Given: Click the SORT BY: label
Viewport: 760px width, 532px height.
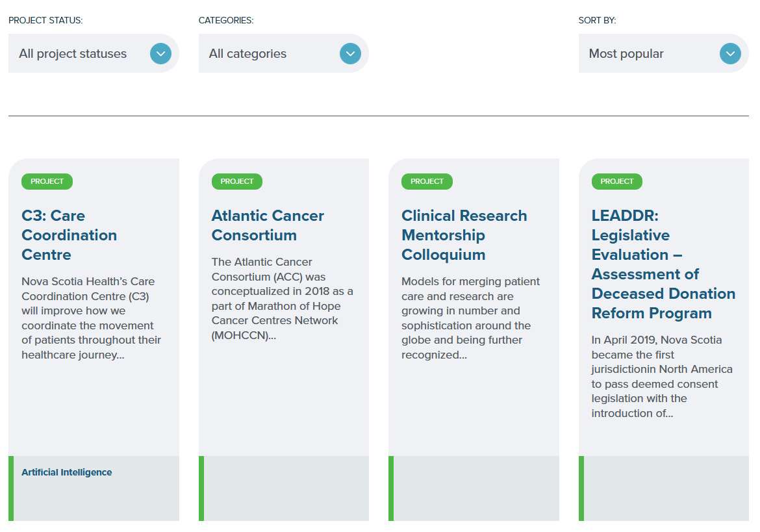Looking at the screenshot, I should 597,20.
